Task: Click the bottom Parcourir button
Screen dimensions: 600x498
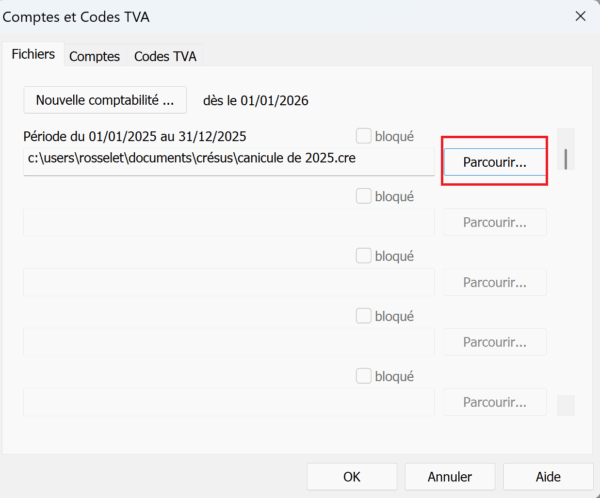Action: tap(494, 402)
